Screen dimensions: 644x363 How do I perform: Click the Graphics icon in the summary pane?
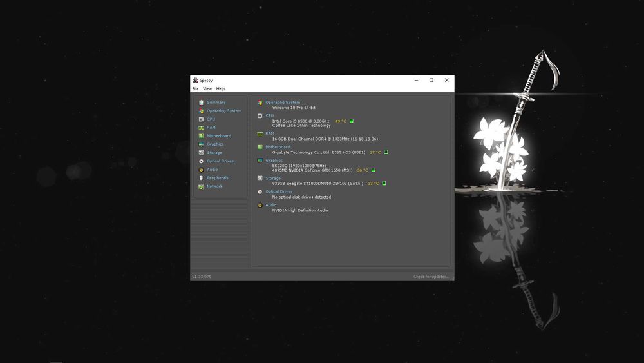pos(260,161)
